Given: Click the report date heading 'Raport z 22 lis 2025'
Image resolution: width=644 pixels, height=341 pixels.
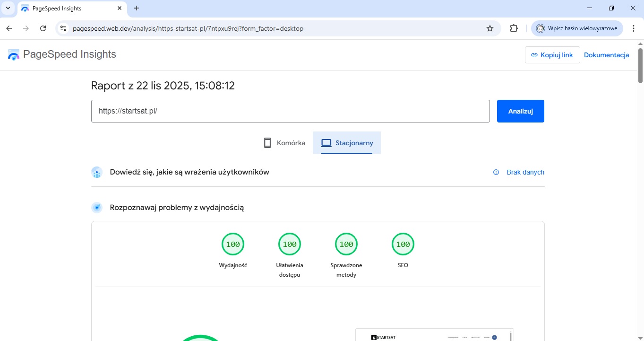Looking at the screenshot, I should point(163,86).
